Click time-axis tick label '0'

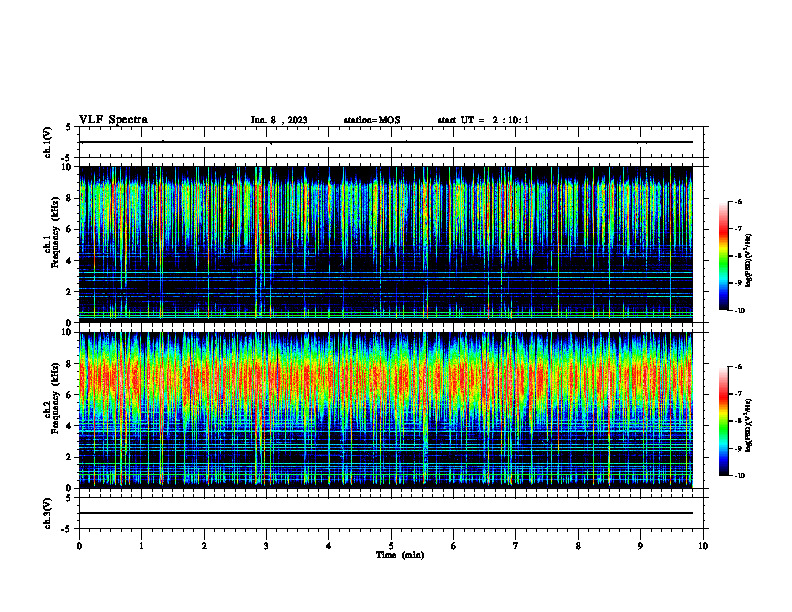click(x=79, y=546)
